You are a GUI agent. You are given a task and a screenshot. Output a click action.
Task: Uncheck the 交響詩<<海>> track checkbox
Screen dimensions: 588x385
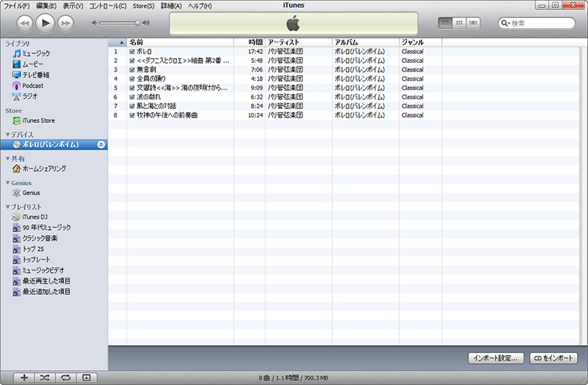[x=132, y=88]
